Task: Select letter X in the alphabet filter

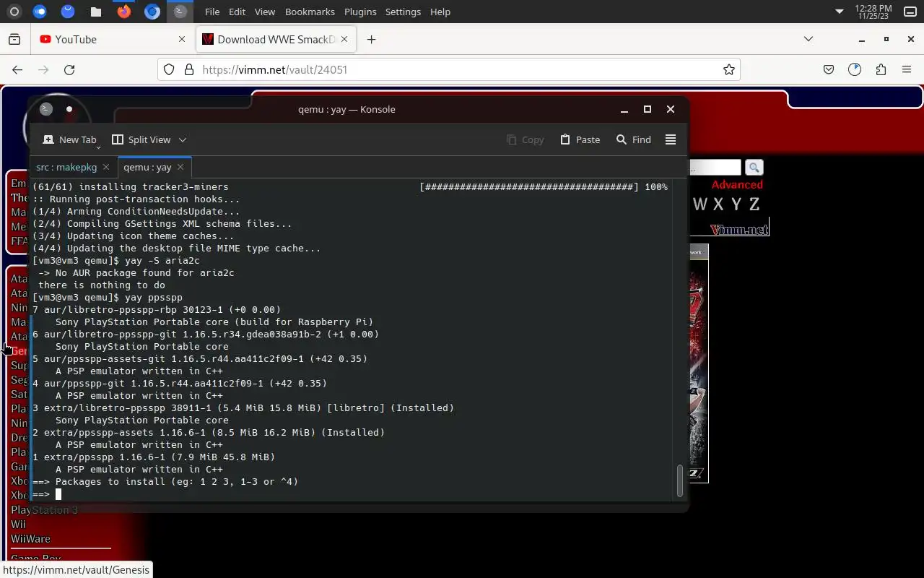Action: [x=718, y=204]
